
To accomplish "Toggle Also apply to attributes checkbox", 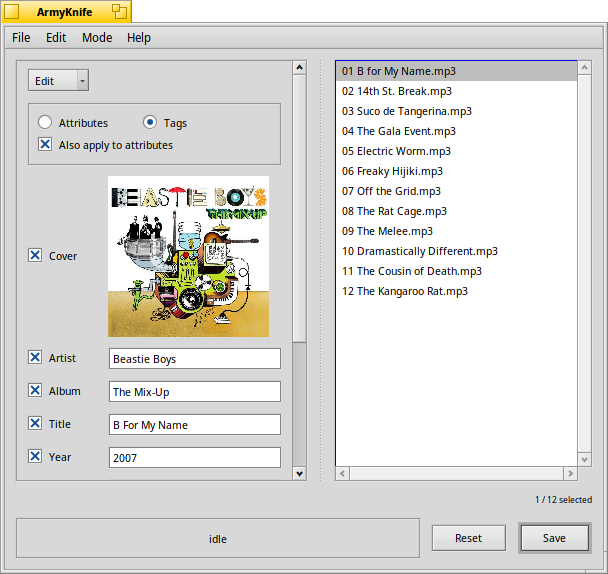I will pyautogui.click(x=45, y=145).
